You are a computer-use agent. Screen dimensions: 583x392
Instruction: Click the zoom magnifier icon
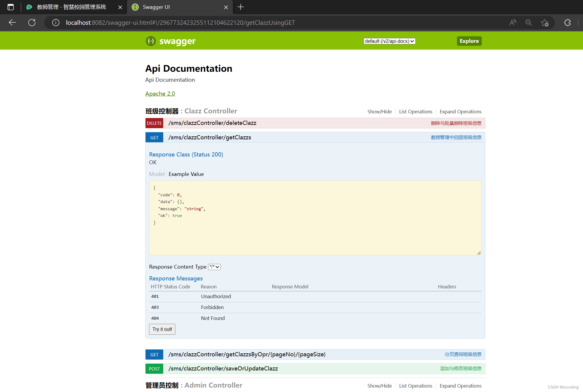pos(529,22)
